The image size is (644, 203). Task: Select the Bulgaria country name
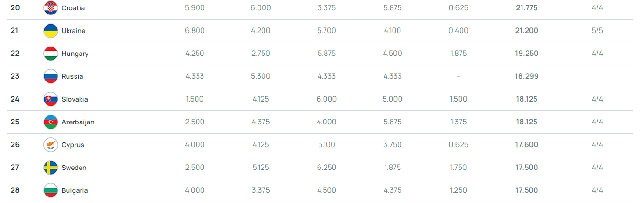75,190
